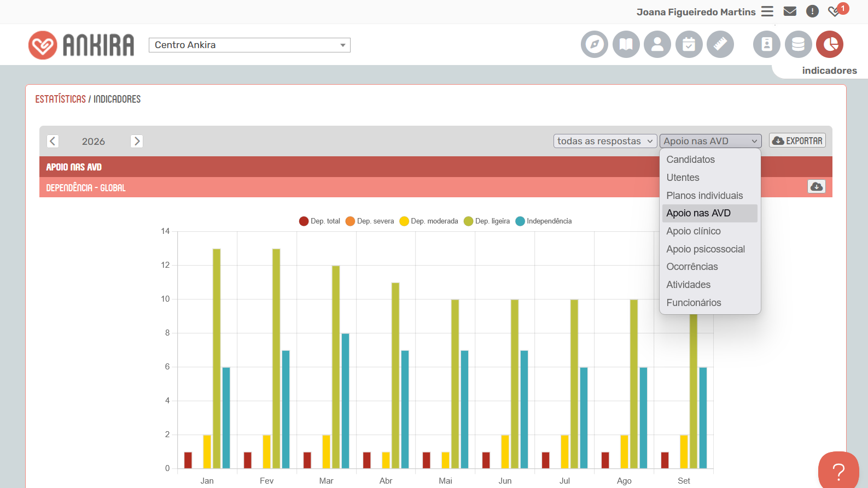
Task: Toggle Independência legend series
Action: pos(544,221)
